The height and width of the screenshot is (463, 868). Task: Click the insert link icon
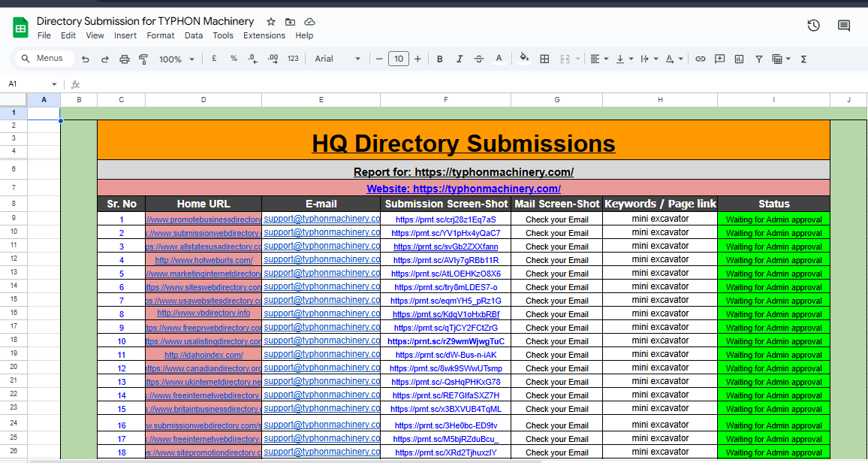click(700, 59)
